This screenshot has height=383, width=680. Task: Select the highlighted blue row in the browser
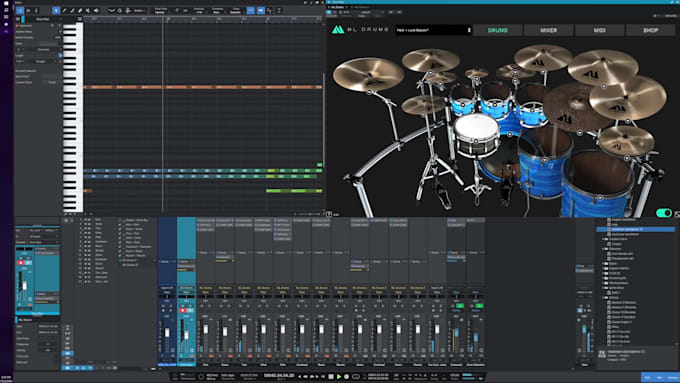pos(636,229)
